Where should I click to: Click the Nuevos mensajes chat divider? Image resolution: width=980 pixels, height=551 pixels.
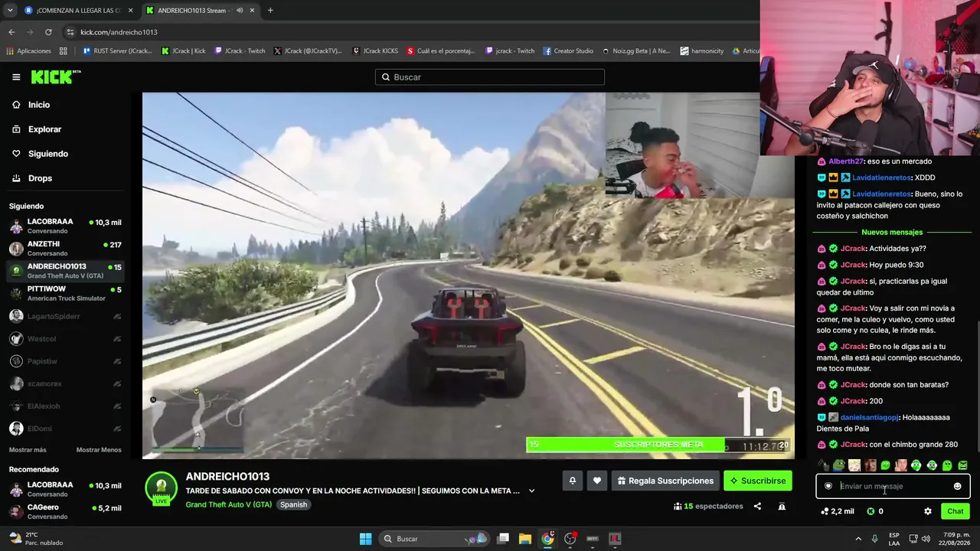[x=891, y=232]
